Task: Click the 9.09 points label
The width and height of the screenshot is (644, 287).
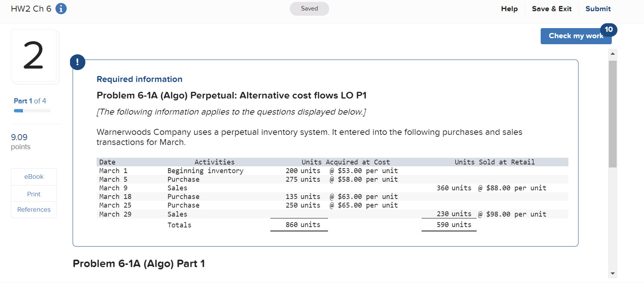Action: (x=20, y=142)
